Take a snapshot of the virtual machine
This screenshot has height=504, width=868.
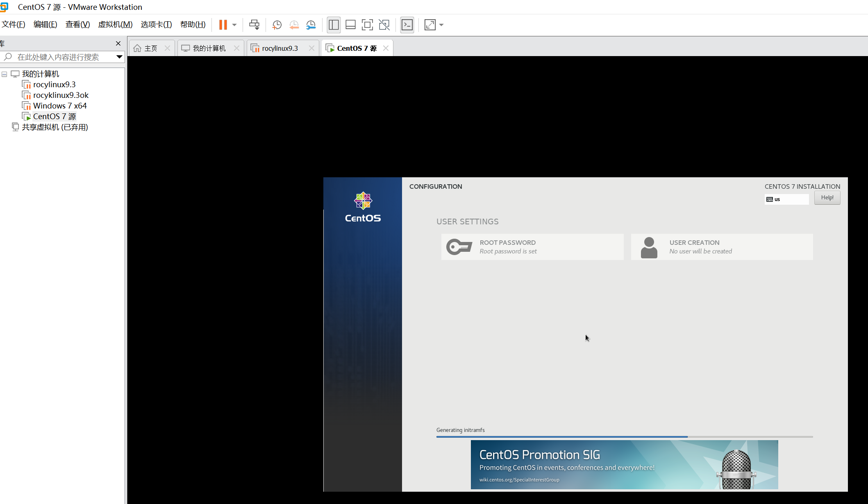[277, 25]
